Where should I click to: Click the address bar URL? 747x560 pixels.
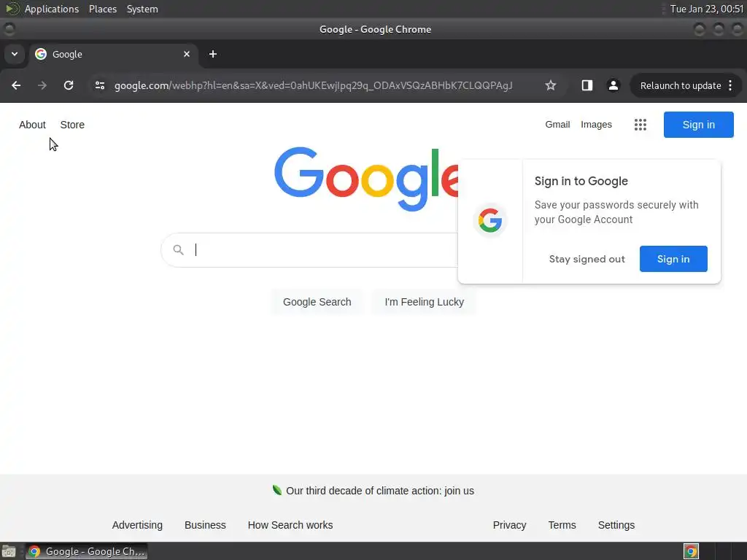[313, 85]
